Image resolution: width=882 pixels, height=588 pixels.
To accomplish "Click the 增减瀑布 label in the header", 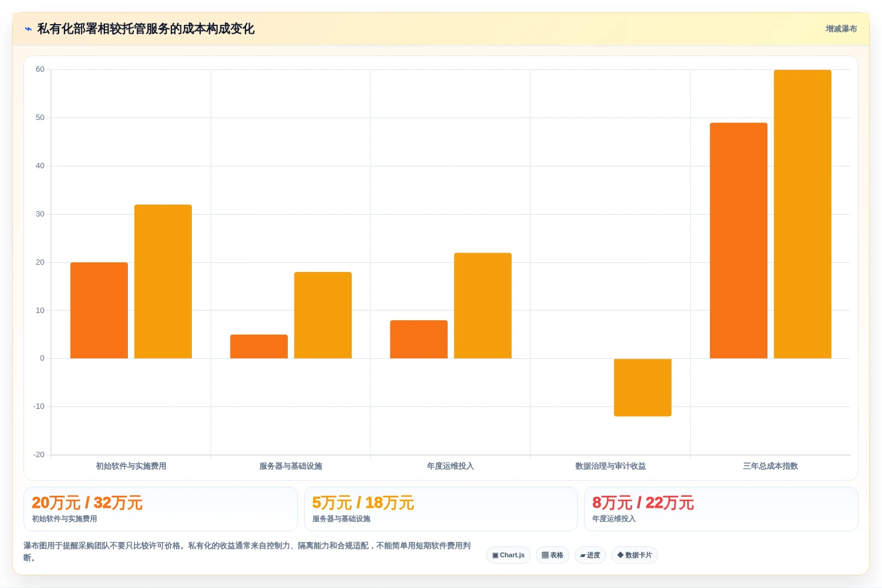I will pyautogui.click(x=841, y=29).
